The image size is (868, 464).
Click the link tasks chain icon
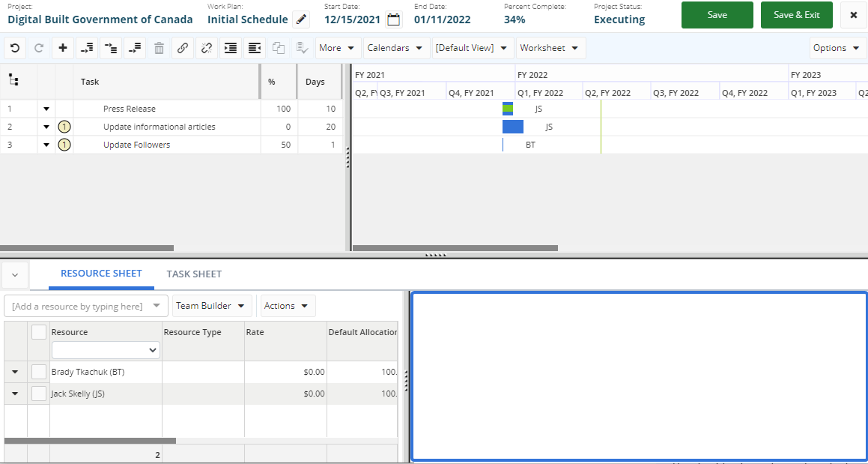pyautogui.click(x=183, y=48)
